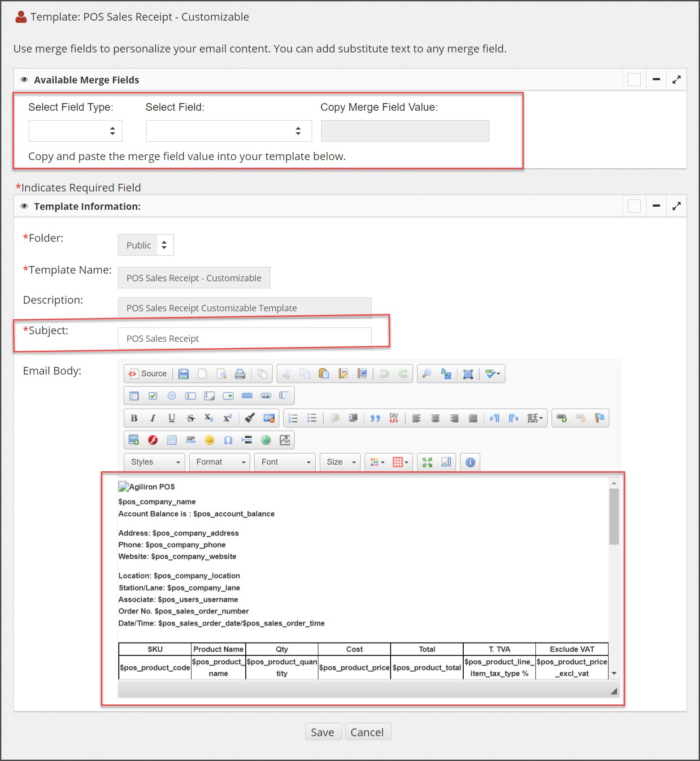Justify the text alignment

[x=473, y=418]
